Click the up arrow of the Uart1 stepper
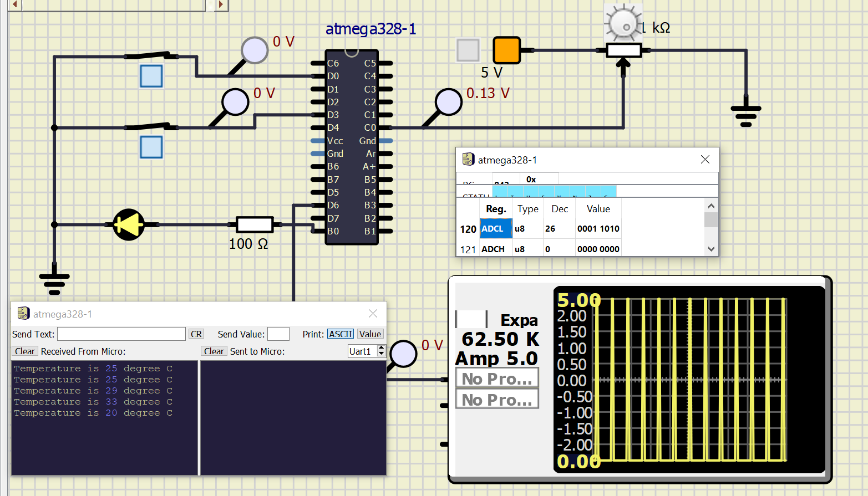868x496 pixels. click(381, 348)
